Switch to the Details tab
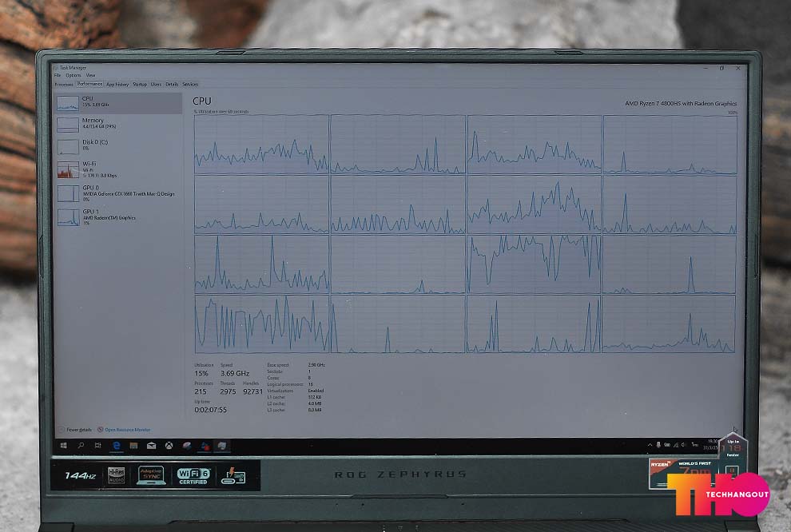 172,84
